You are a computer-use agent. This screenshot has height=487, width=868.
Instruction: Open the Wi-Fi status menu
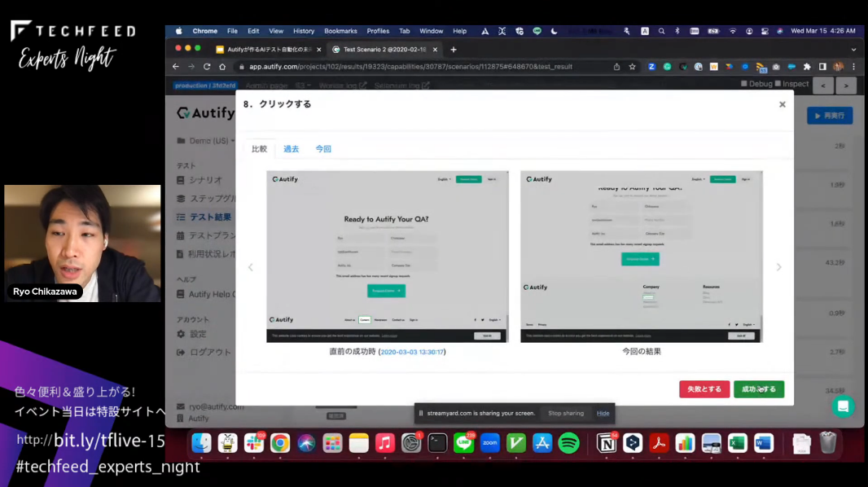click(x=732, y=31)
